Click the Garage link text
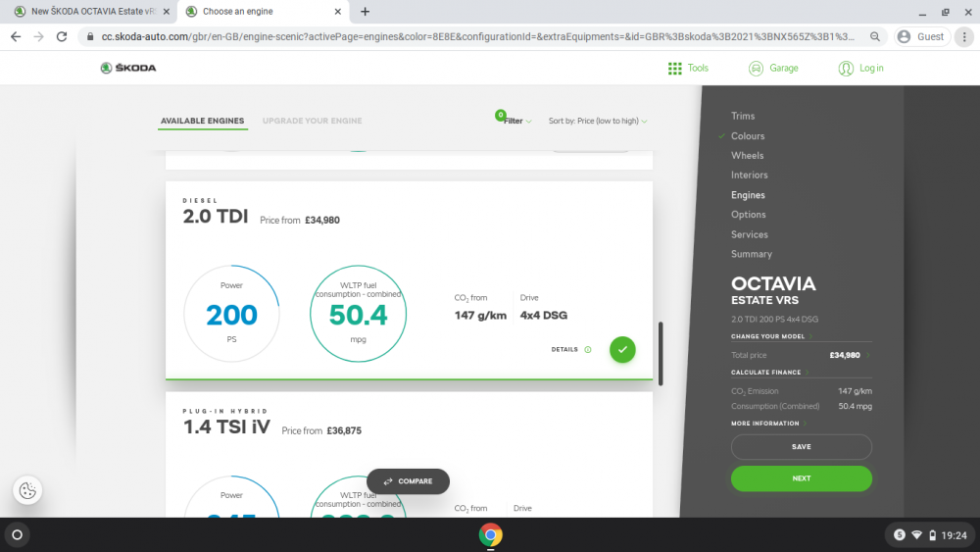The width and height of the screenshot is (980, 552). (783, 68)
